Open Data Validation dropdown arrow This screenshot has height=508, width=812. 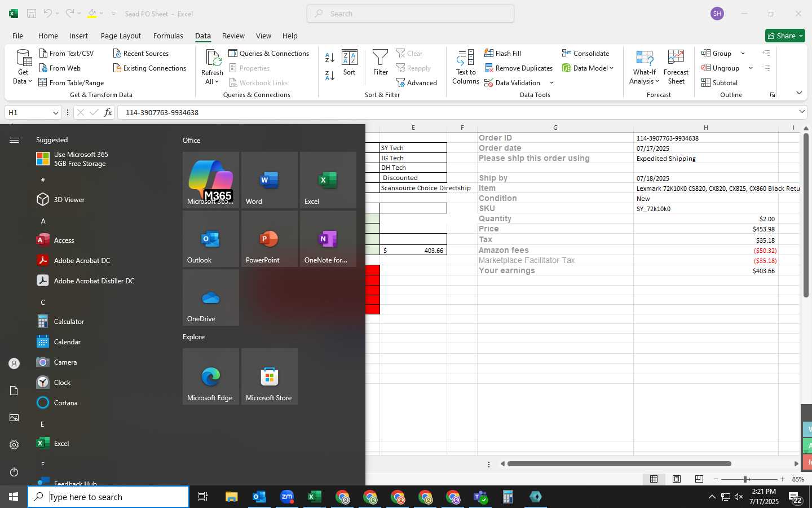(x=551, y=83)
